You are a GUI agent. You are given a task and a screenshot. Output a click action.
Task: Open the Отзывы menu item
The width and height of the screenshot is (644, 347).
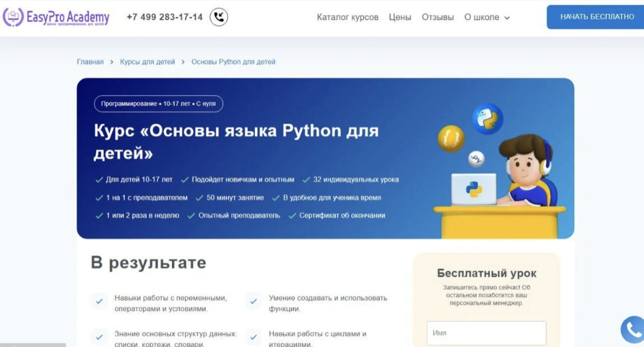pos(438,17)
